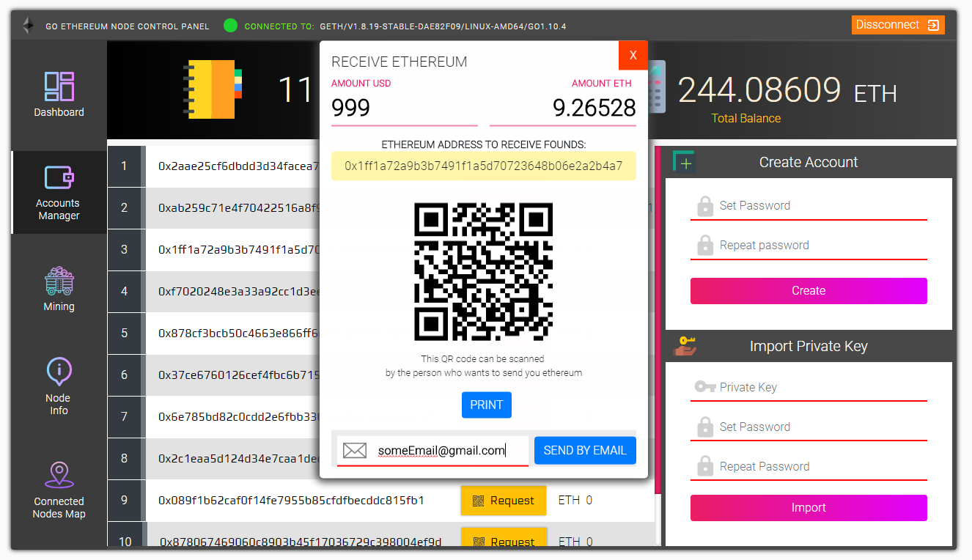Click the SEND BY EMAIL button

pyautogui.click(x=585, y=451)
